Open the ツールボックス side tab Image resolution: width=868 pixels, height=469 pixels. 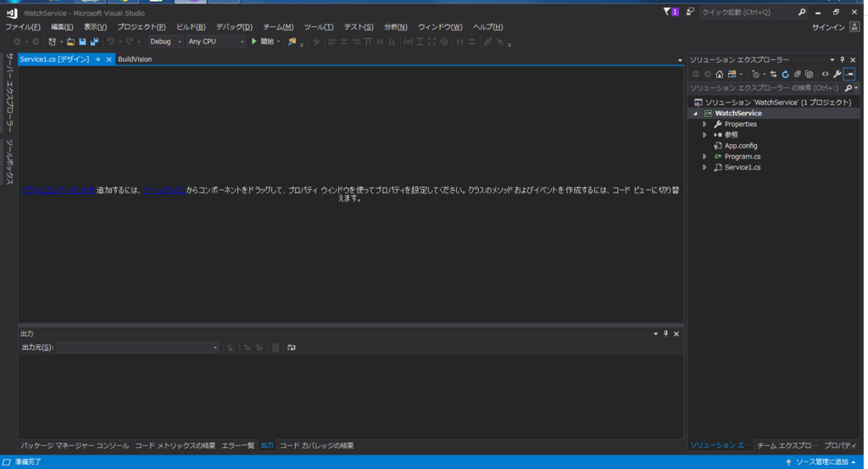tap(9, 162)
